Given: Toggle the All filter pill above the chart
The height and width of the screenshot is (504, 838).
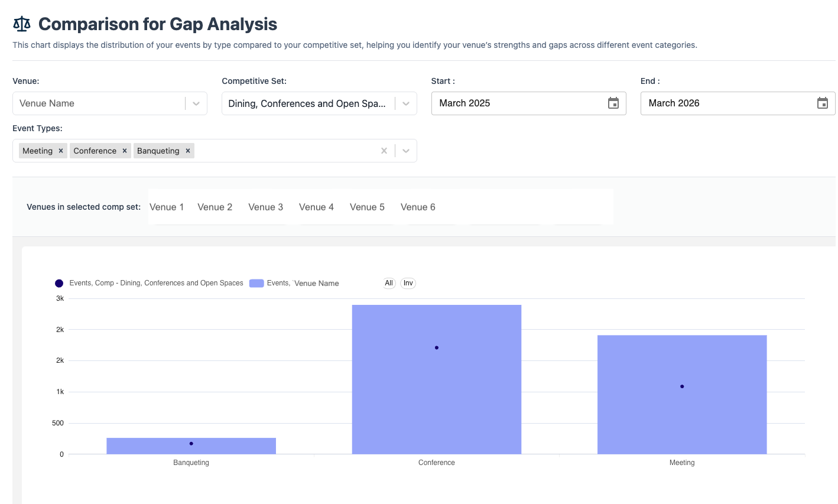Looking at the screenshot, I should click(x=388, y=283).
